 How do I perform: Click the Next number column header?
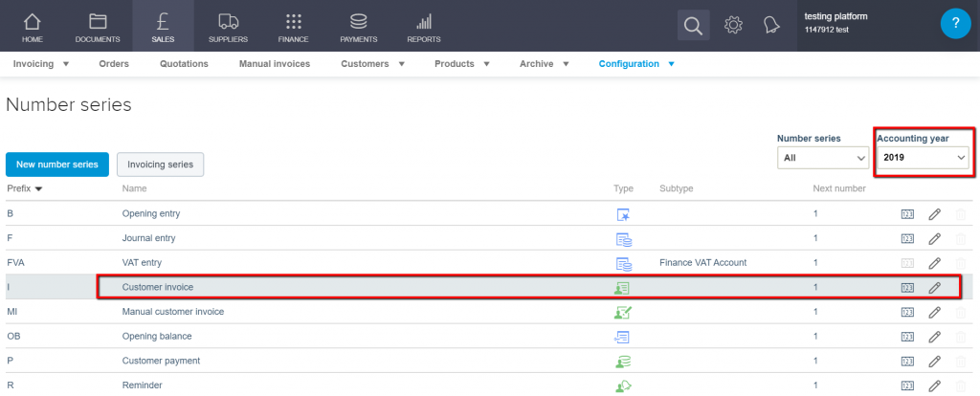[839, 188]
